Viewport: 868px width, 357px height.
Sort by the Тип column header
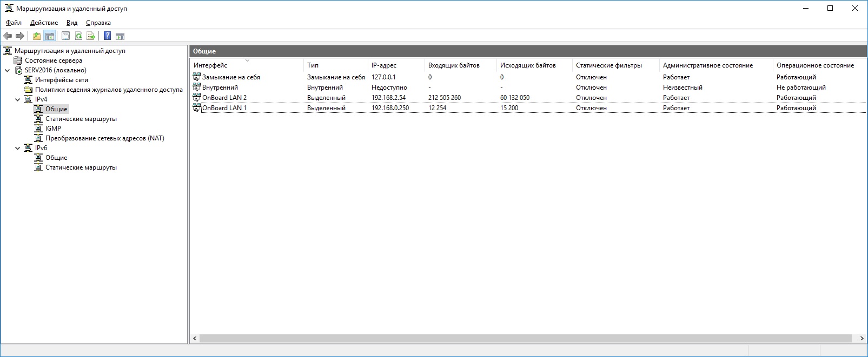(336, 65)
